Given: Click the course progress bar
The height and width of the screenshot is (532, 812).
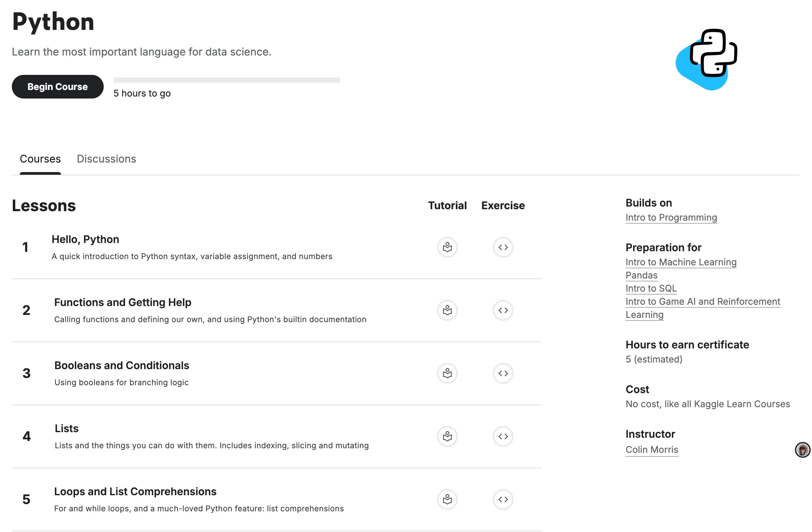Looking at the screenshot, I should (226, 80).
